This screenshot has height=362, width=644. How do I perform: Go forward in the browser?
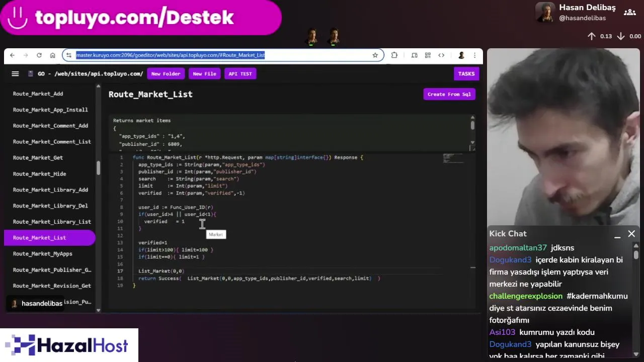(x=26, y=55)
